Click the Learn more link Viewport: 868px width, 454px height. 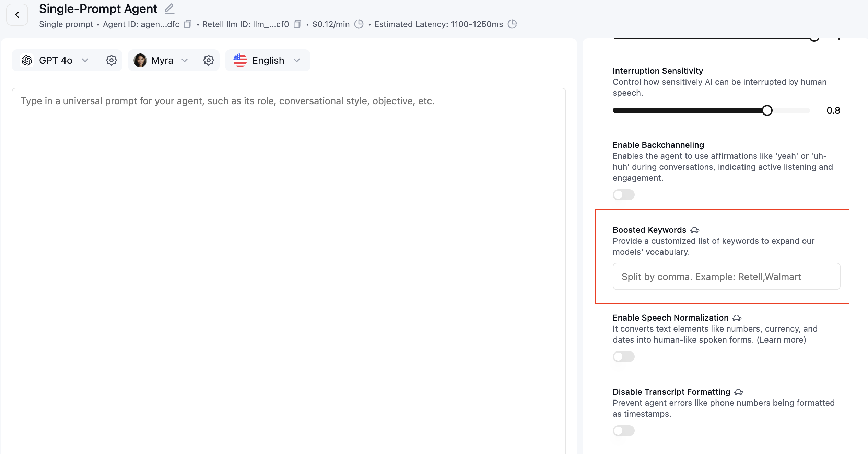[x=781, y=340]
